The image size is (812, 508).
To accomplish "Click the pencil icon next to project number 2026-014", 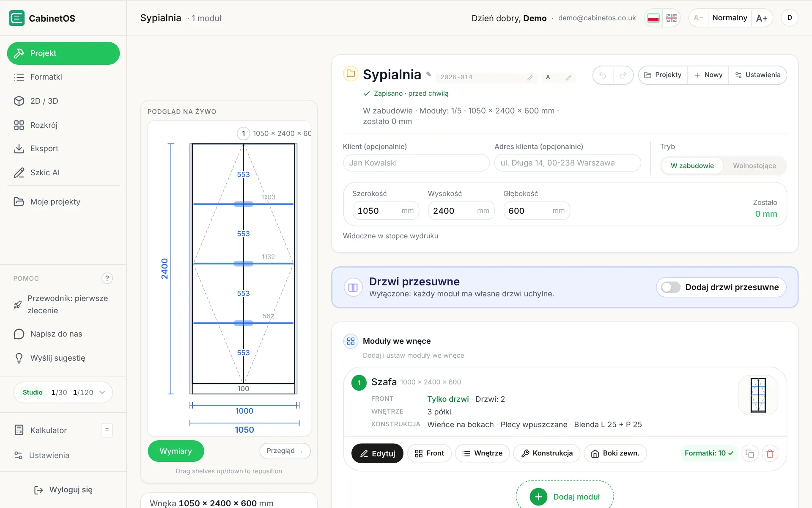I will pos(530,77).
